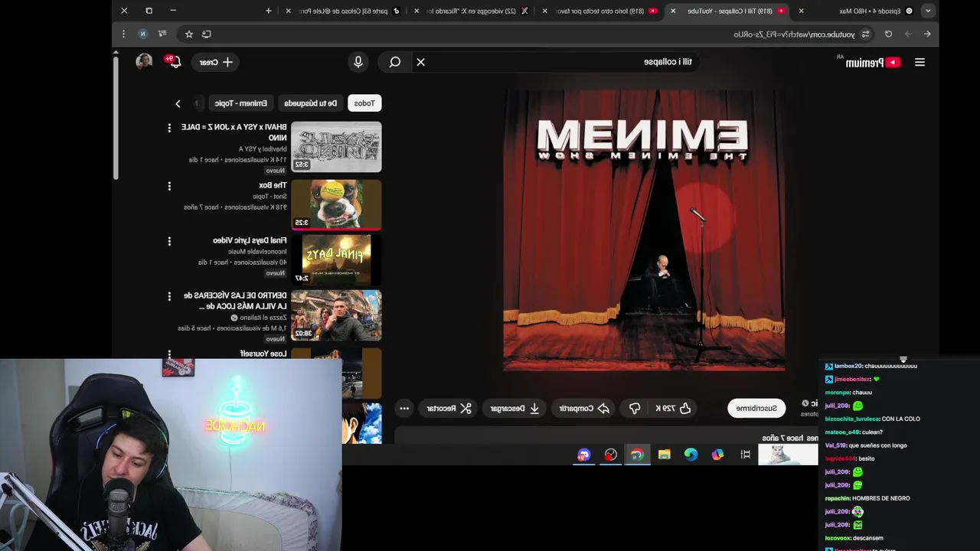Viewport: 980px width, 551px height.
Task: Open options menu for Lose Yourself video
Action: (169, 354)
